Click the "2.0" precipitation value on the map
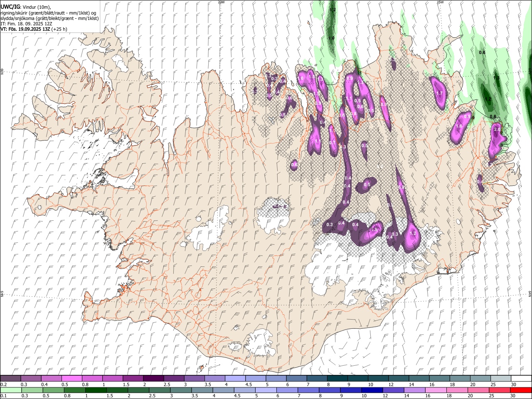 click(x=497, y=129)
